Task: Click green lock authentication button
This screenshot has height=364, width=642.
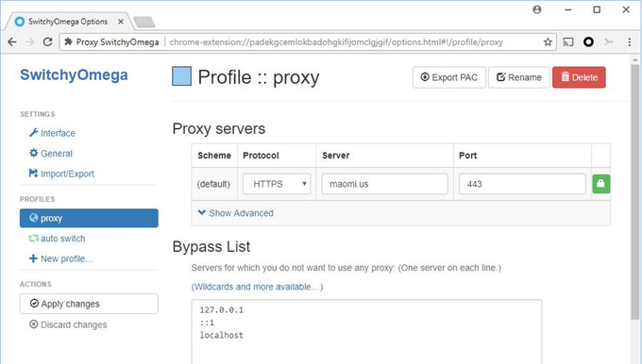Action: [x=601, y=184]
